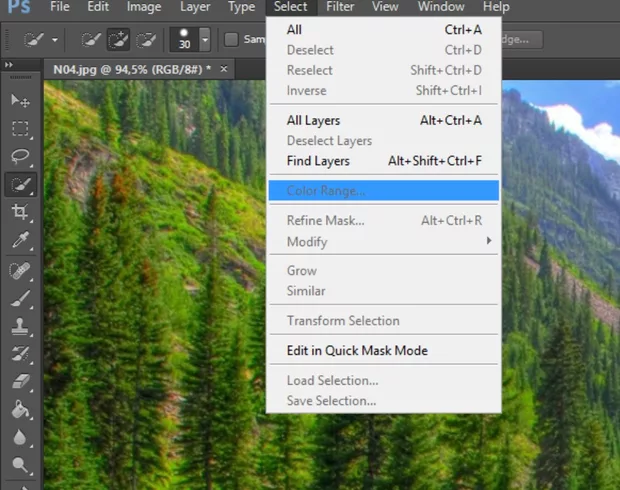The height and width of the screenshot is (490, 620).
Task: Choose Inverse in the Select menu
Action: (x=384, y=91)
